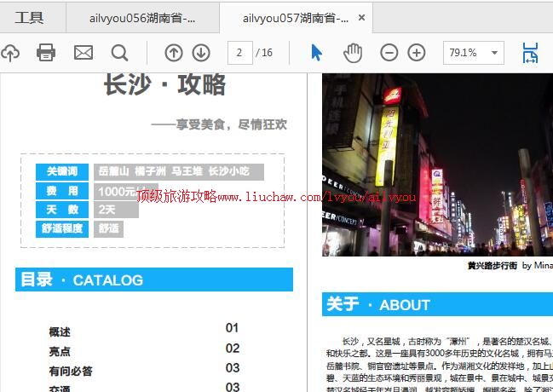
Task: Close the ailvyou057湖南省 tab
Action: click(x=362, y=18)
